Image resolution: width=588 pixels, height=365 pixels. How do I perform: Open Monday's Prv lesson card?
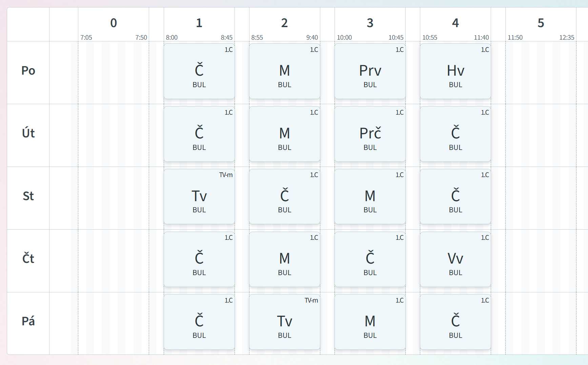[370, 71]
